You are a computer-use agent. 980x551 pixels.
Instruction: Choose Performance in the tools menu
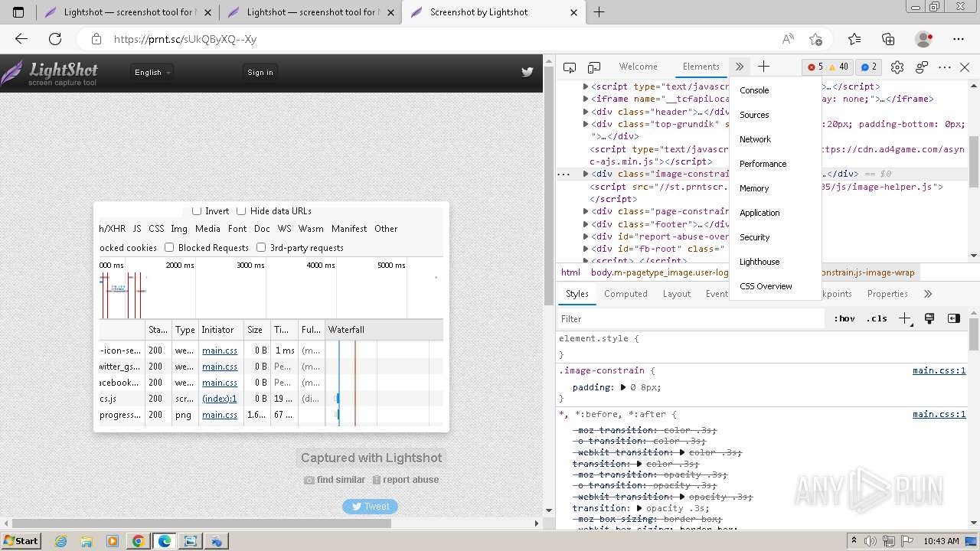pyautogui.click(x=775, y=164)
